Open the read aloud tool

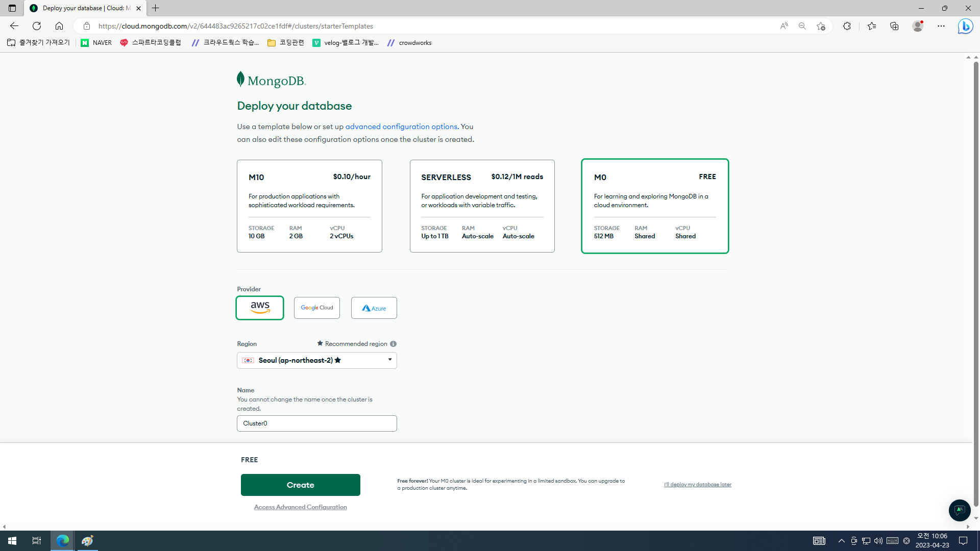tap(784, 26)
